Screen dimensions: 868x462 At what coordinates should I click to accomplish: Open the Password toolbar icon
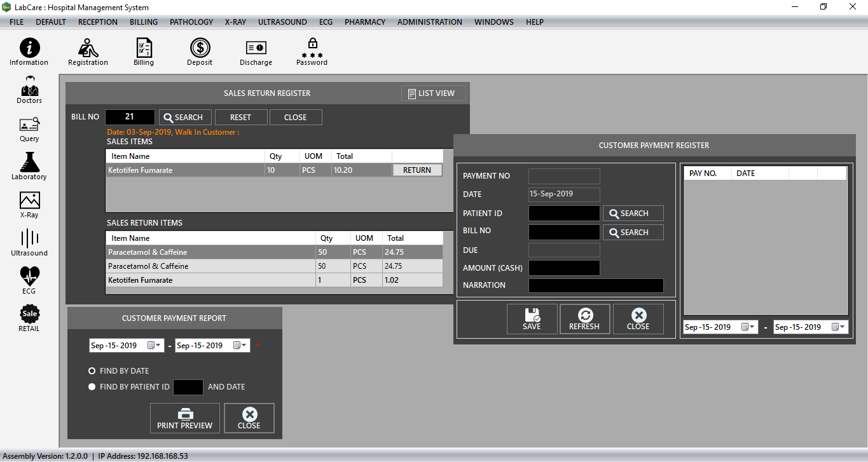pos(312,51)
